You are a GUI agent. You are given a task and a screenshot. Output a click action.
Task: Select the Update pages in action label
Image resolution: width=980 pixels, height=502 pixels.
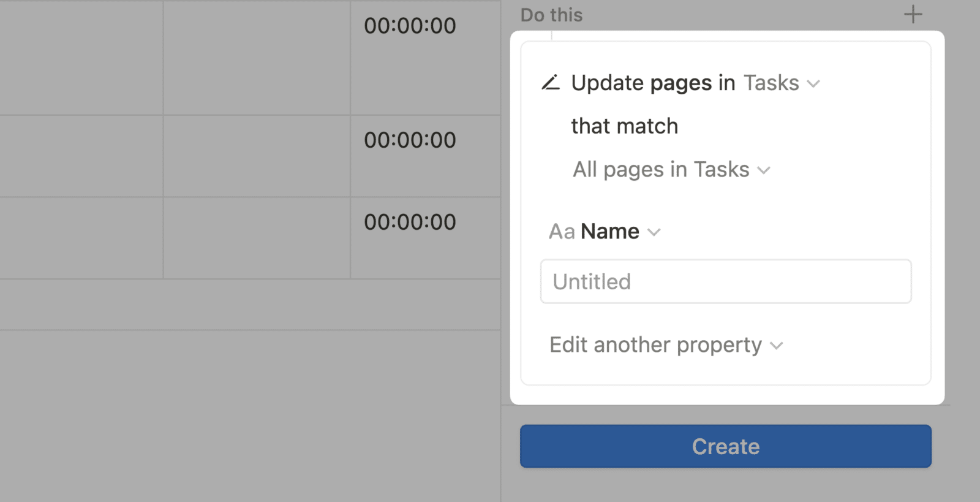pyautogui.click(x=653, y=83)
